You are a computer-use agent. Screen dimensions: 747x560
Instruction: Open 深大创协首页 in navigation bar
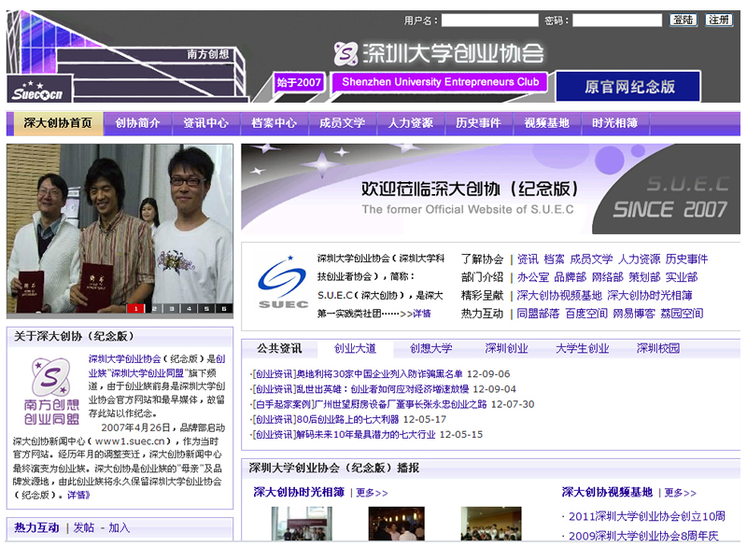pyautogui.click(x=58, y=123)
